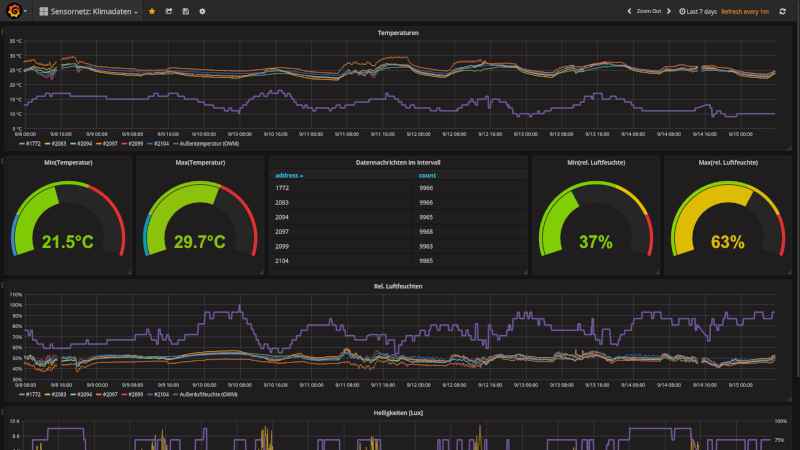Open dashboard settings gear icon

click(203, 11)
